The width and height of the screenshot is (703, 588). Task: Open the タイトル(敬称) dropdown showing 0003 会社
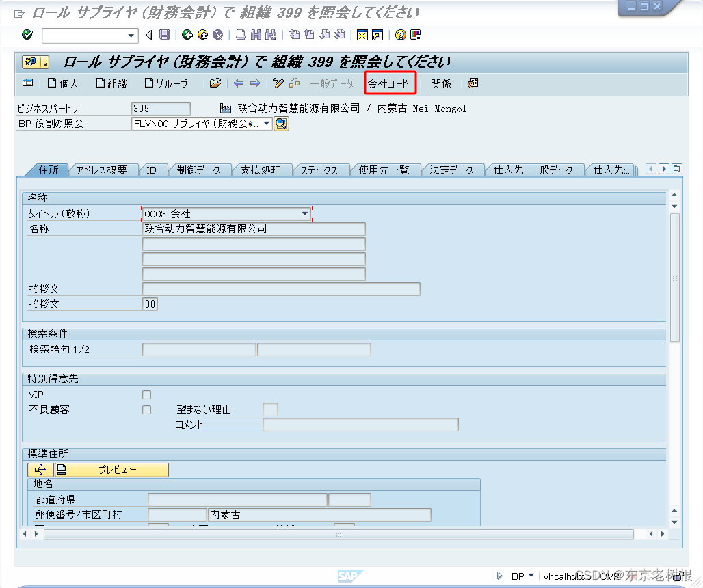click(305, 213)
